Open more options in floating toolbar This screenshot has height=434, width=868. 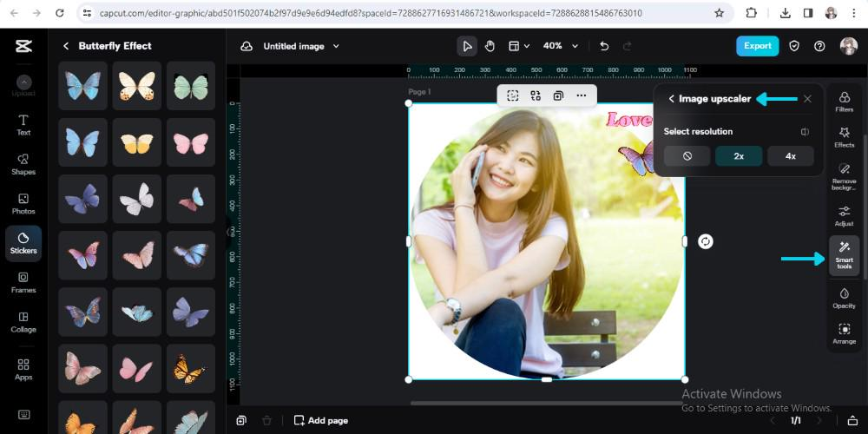tap(582, 95)
